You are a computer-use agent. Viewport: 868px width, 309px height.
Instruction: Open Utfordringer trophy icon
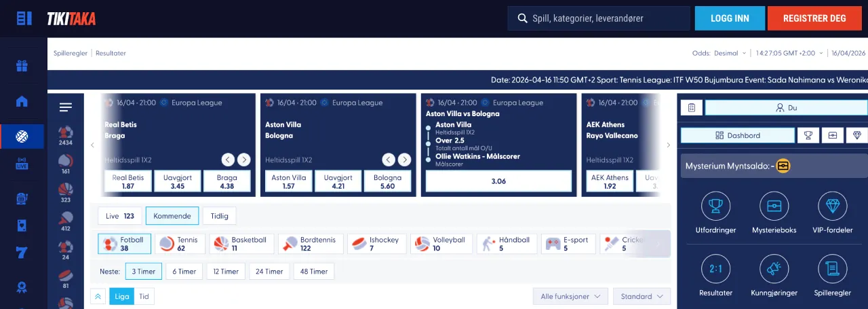(715, 206)
